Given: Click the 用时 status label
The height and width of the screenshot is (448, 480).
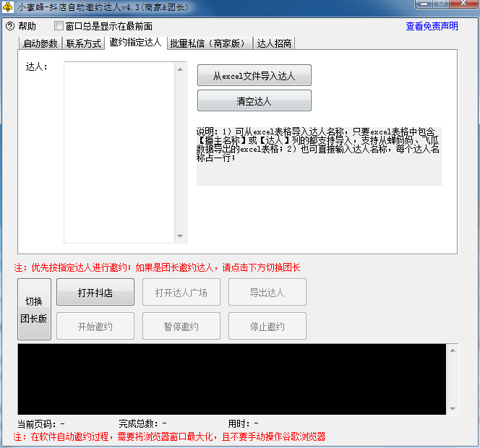Looking at the screenshot, I should pyautogui.click(x=243, y=424).
